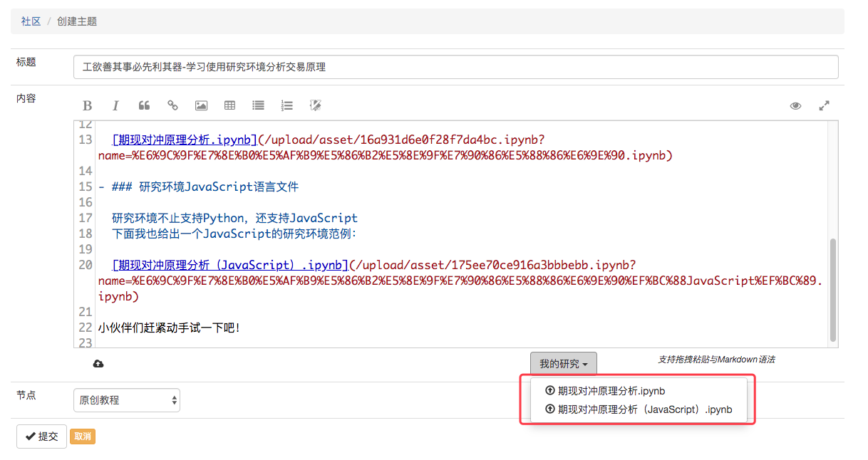Image resolution: width=868 pixels, height=460 pixels.
Task: Toggle the preview eye icon
Action: (795, 105)
